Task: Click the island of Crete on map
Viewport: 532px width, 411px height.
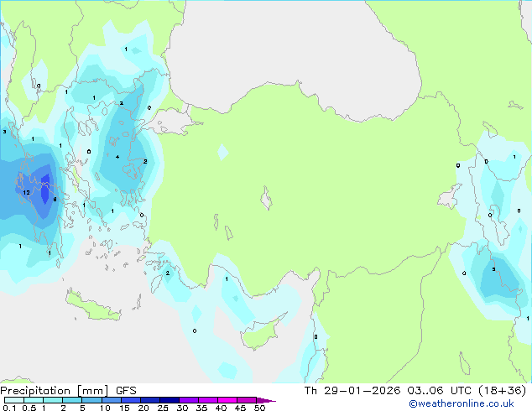Action: (x=92, y=306)
